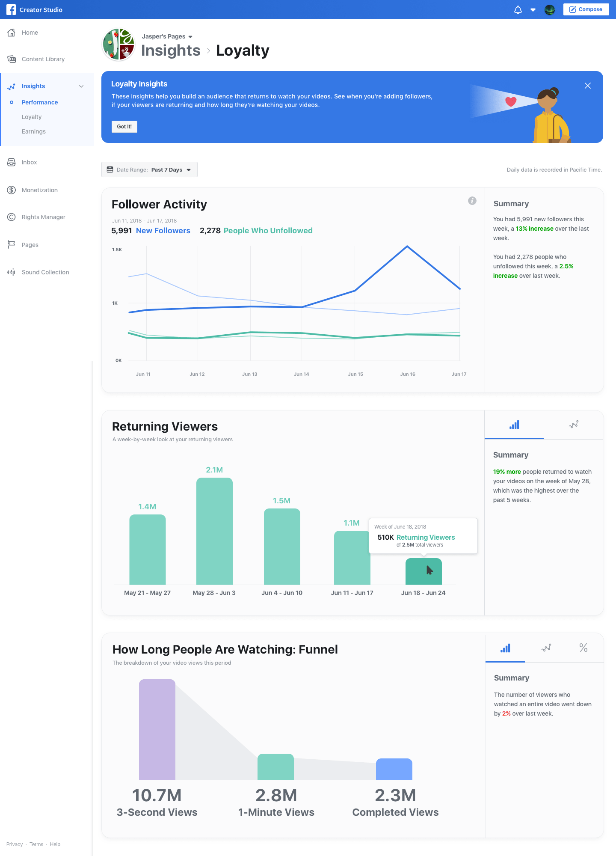Click the Sound Collection waveform icon
This screenshot has width=616, height=856.
coord(11,272)
